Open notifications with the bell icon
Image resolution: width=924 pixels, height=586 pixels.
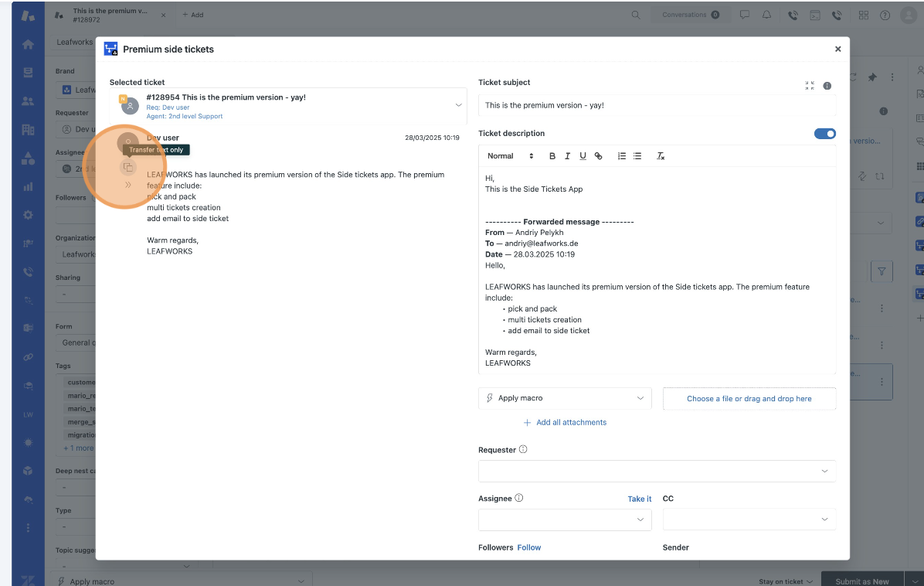click(x=766, y=15)
